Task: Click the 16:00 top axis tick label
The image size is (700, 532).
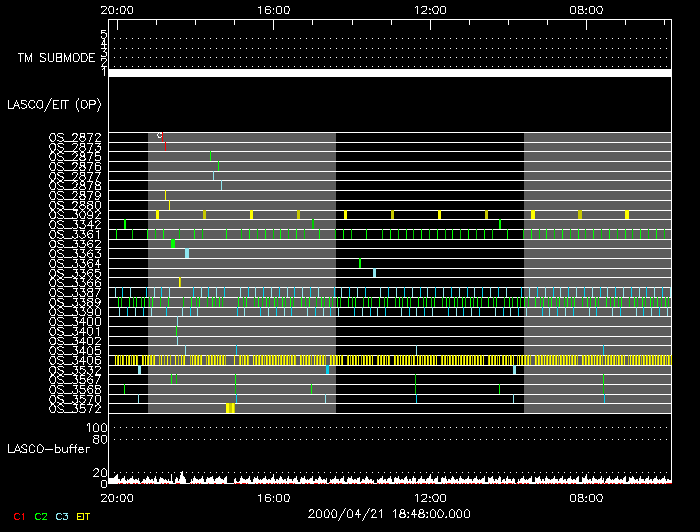Action: tap(273, 10)
